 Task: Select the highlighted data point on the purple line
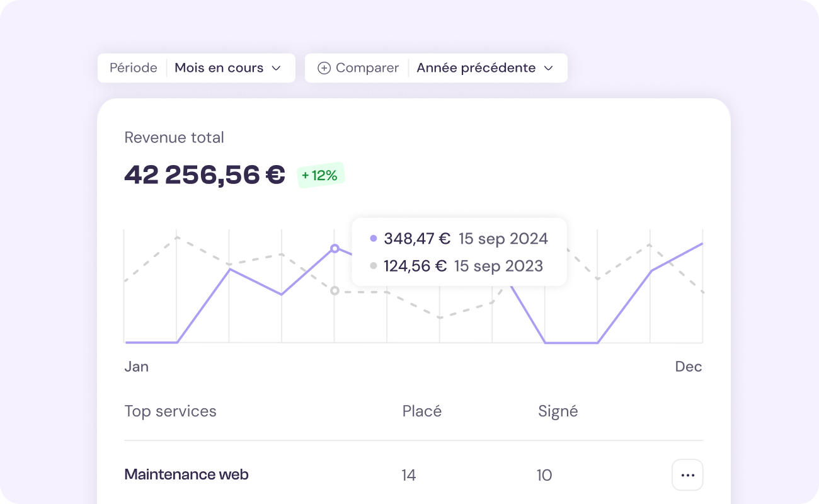tap(335, 248)
